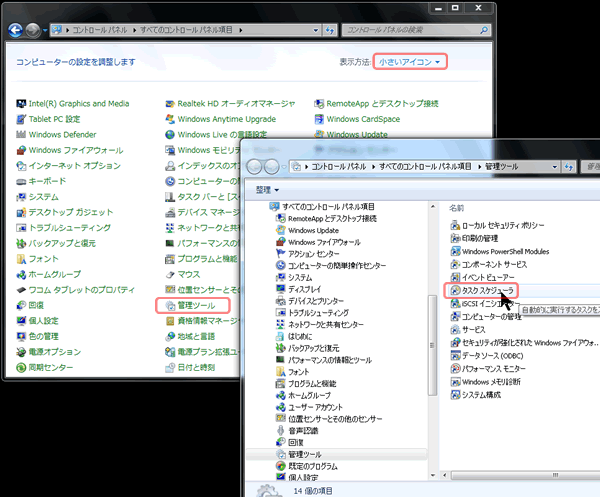Click the 地域と言語 link

click(196, 336)
